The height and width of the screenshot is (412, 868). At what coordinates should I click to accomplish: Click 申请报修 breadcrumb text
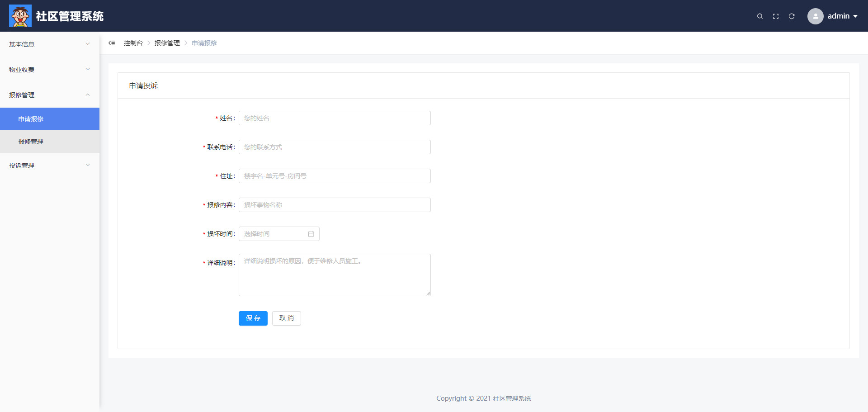coord(204,43)
